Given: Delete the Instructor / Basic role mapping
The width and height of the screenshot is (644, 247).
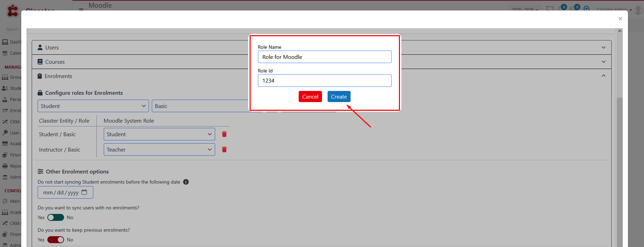Looking at the screenshot, I should tap(224, 149).
